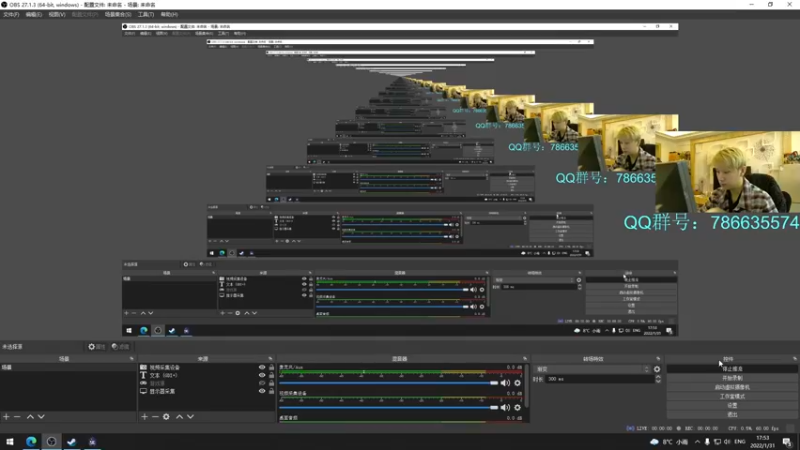The height and width of the screenshot is (450, 800).
Task: Open the 场景集合(S) menu
Action: pos(118,15)
